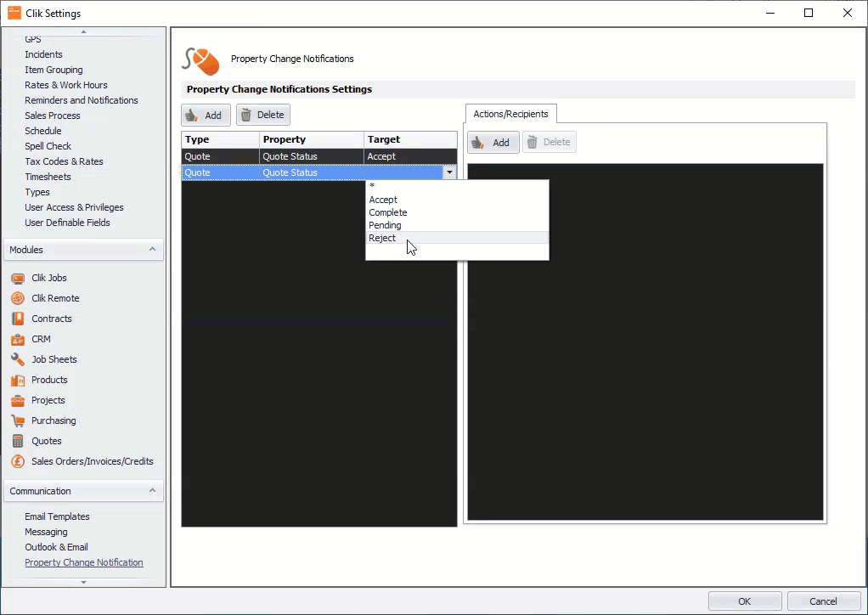Add a new property change notification
Image resolution: width=868 pixels, height=615 pixels.
(x=206, y=116)
